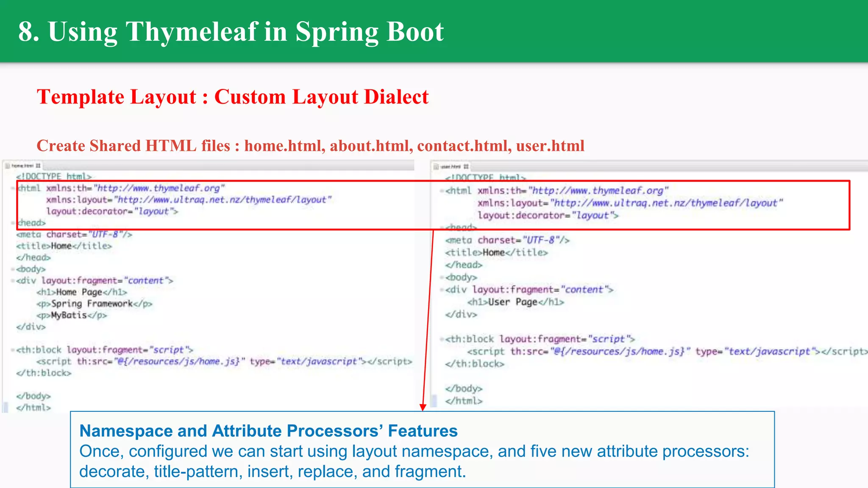Viewport: 868px width, 488px height.
Task: Close the user.html editor tab
Action: [x=466, y=166]
